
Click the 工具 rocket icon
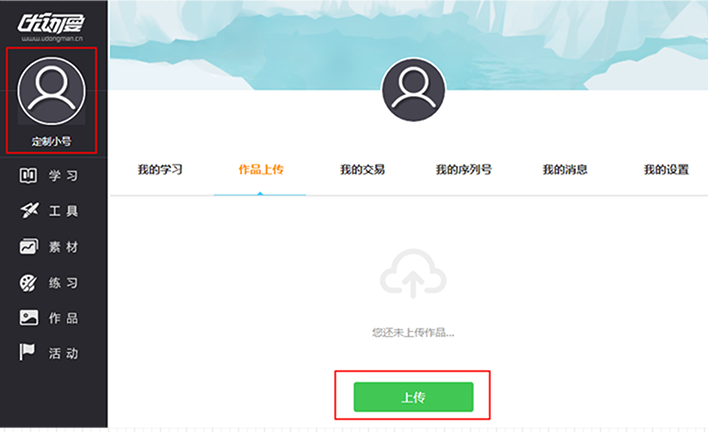click(x=29, y=210)
